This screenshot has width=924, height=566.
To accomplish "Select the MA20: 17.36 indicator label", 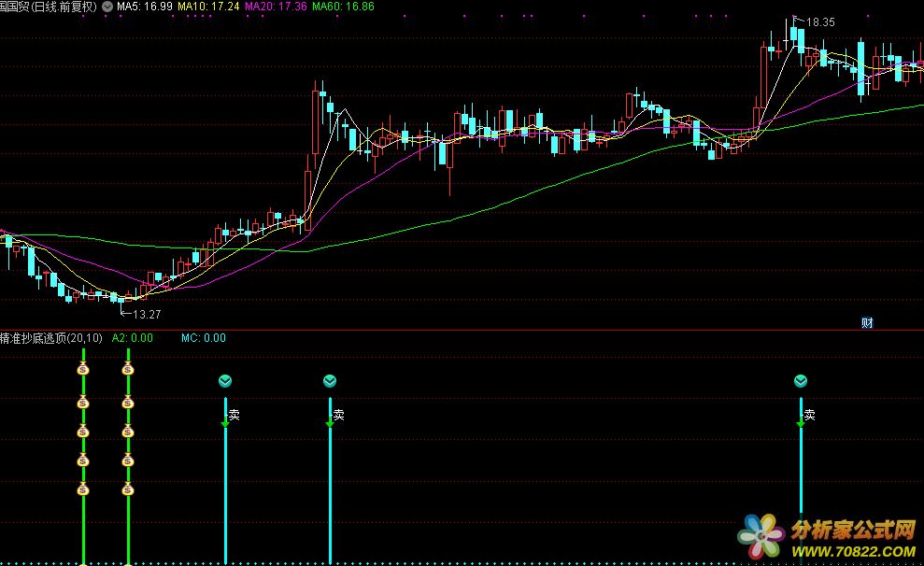I will (276, 7).
